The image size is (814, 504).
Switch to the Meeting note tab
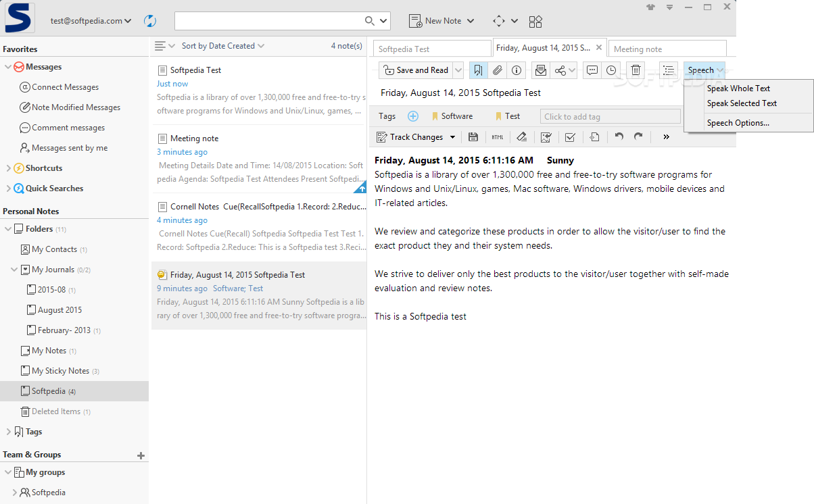pyautogui.click(x=667, y=49)
